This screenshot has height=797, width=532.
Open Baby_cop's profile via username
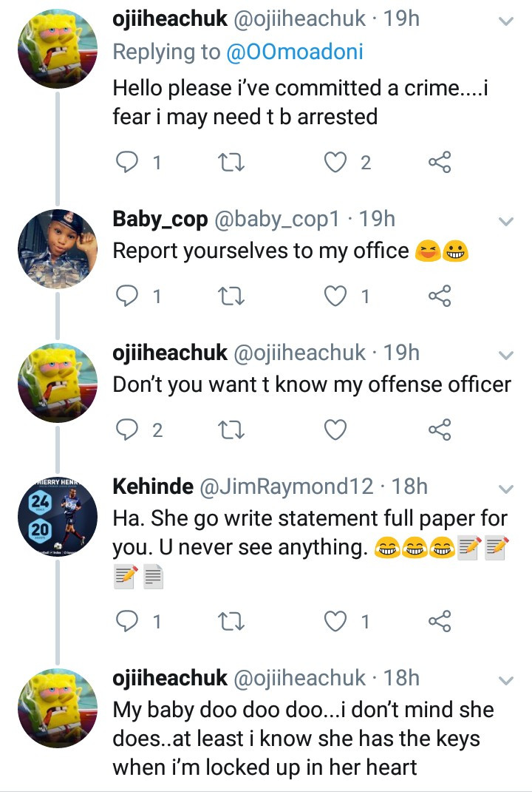[160, 219]
